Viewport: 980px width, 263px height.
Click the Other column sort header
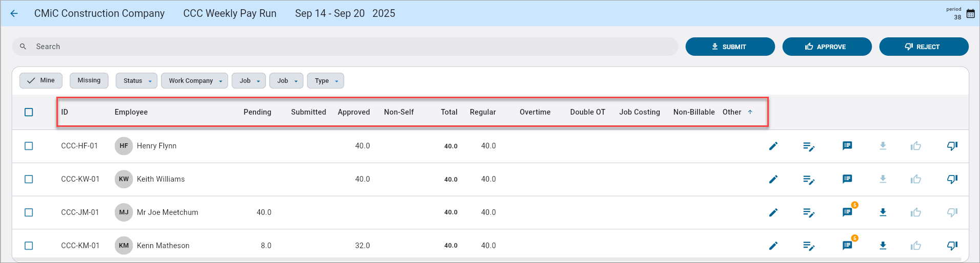coord(732,112)
